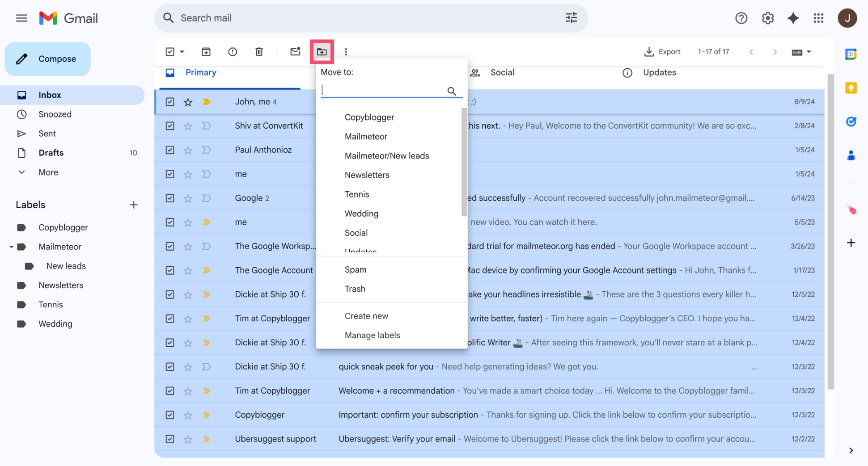This screenshot has height=466, width=868.
Task: Click the Compose button
Action: click(48, 59)
